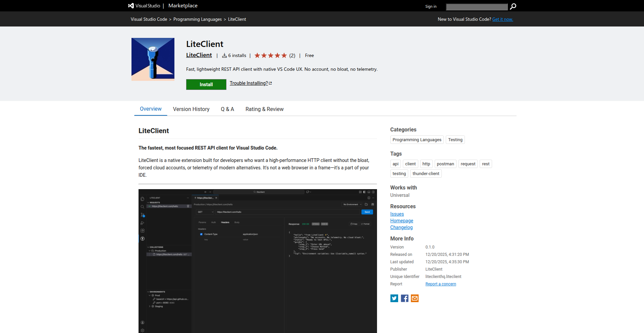Click the Extensions icon in the activity bar

coord(142,230)
